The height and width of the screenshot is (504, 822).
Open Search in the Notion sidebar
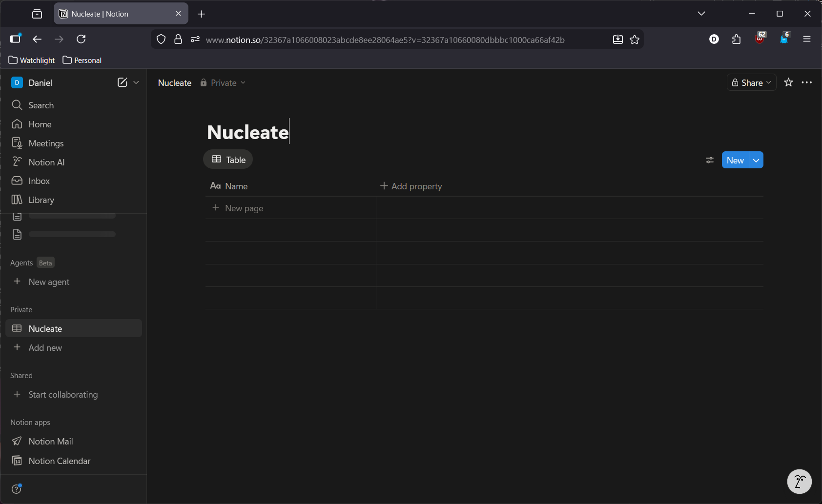(x=41, y=105)
